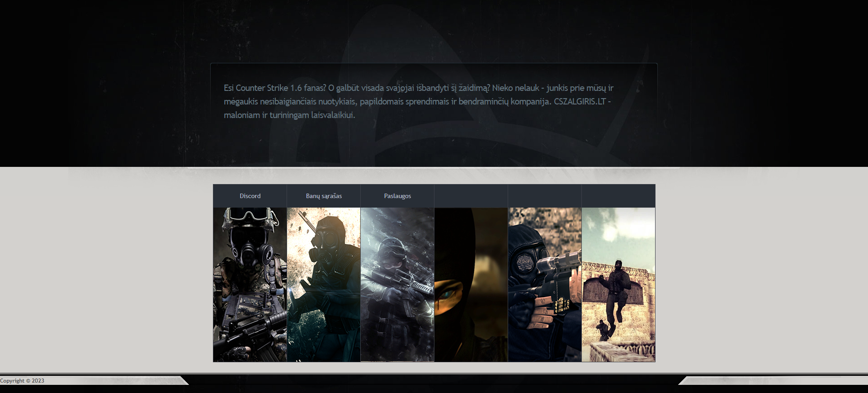
Task: Select the image below Banų sąrašas
Action: pos(324,284)
